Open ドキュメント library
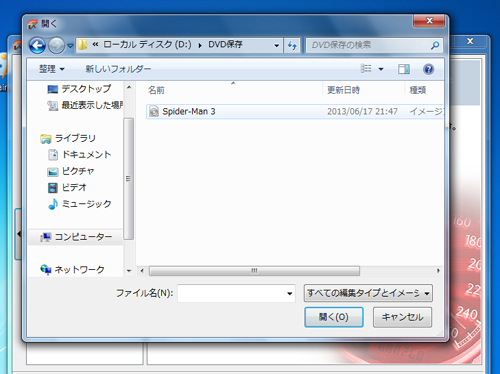500x374 pixels. pos(87,154)
